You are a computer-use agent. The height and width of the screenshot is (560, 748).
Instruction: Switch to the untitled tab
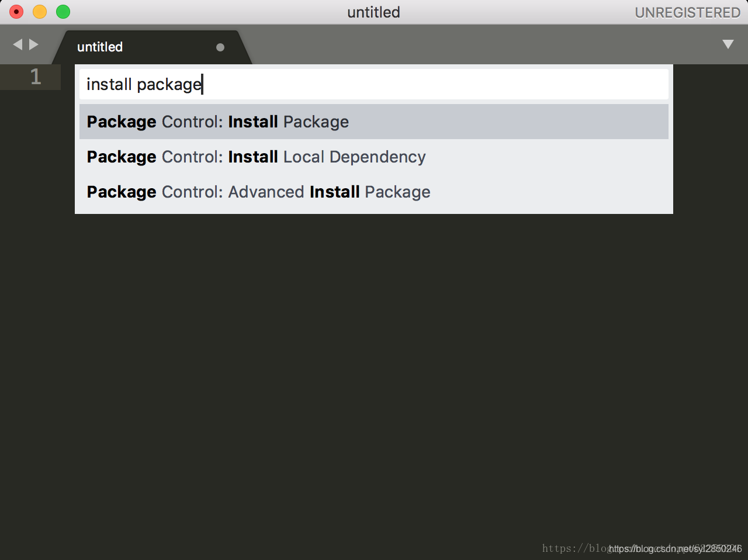point(152,47)
